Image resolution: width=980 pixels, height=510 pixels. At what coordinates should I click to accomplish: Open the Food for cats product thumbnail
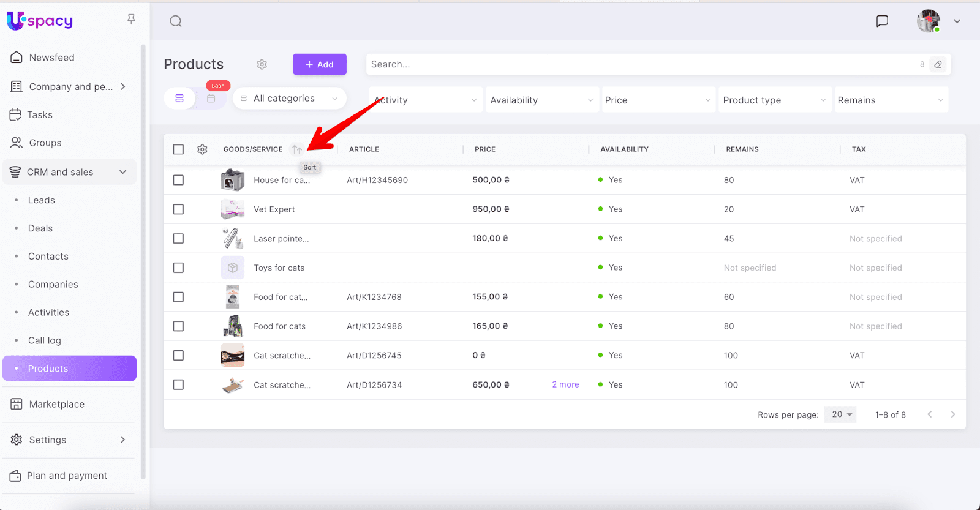click(233, 326)
